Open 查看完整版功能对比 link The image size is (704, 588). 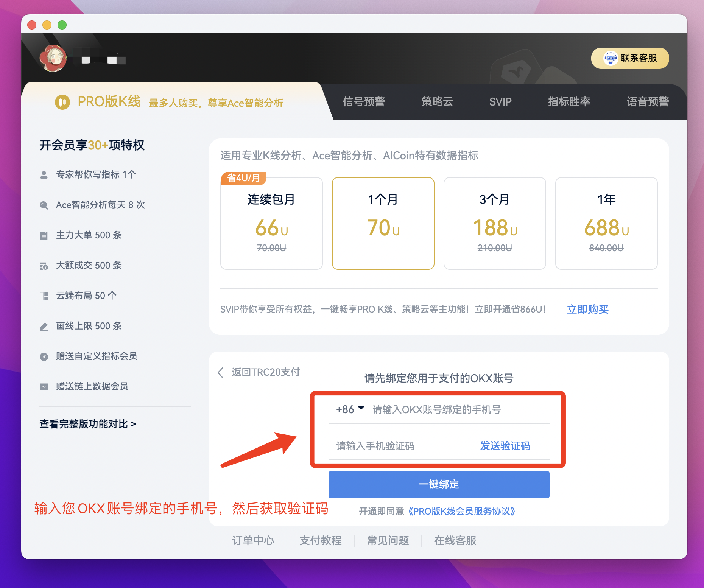tap(88, 424)
